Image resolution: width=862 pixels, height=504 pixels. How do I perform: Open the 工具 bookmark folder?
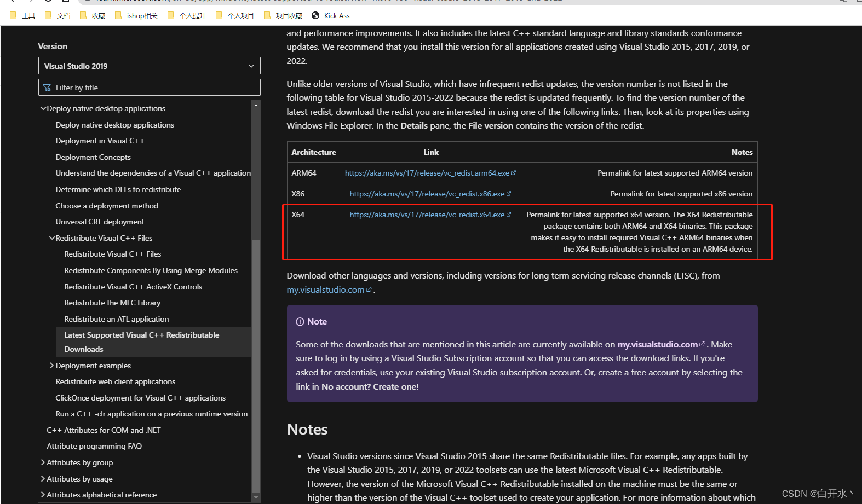click(x=22, y=15)
